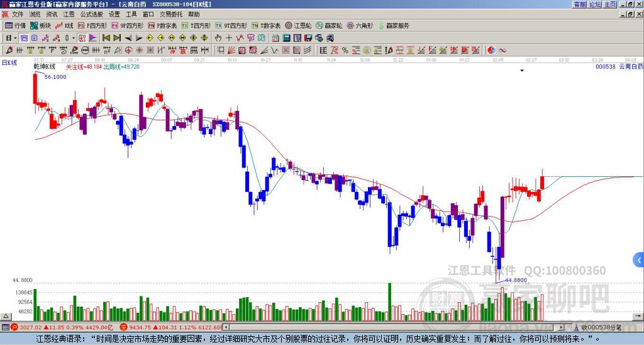This screenshot has height=345, width=644.
Task: Click the side panel expand arrow
Action: point(639,260)
